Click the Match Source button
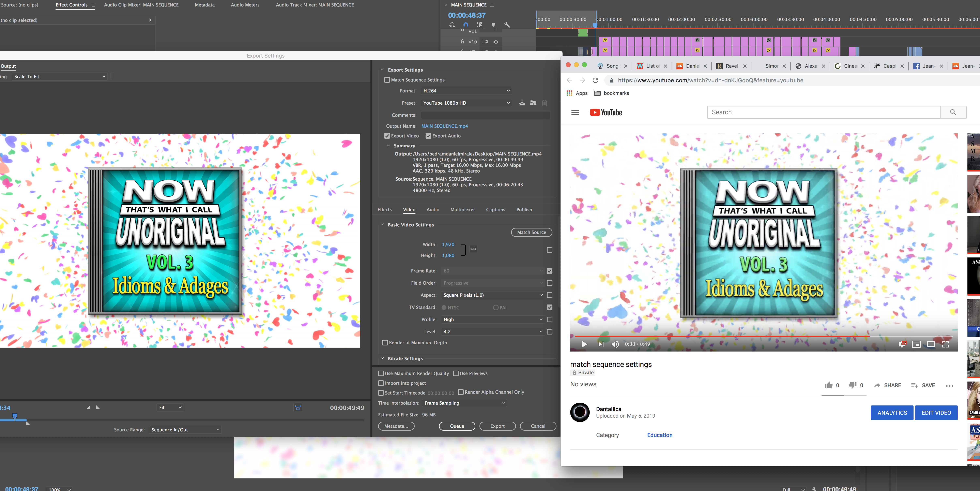The height and width of the screenshot is (491, 980). coord(532,232)
